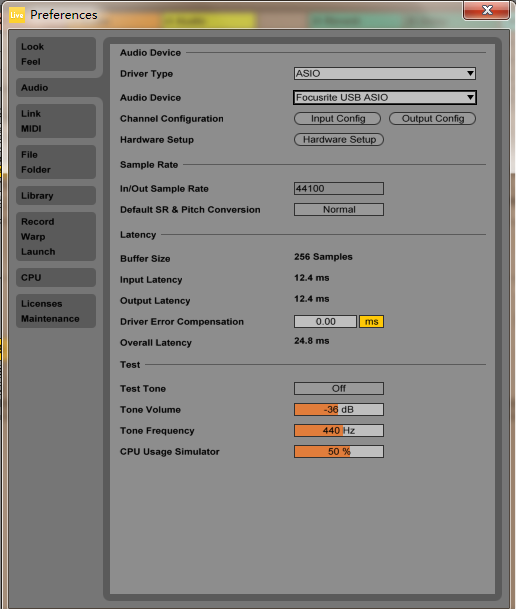Viewport: 516px width, 609px height.
Task: Toggle the ms unit for Driver Error Compensation
Action: pos(371,322)
